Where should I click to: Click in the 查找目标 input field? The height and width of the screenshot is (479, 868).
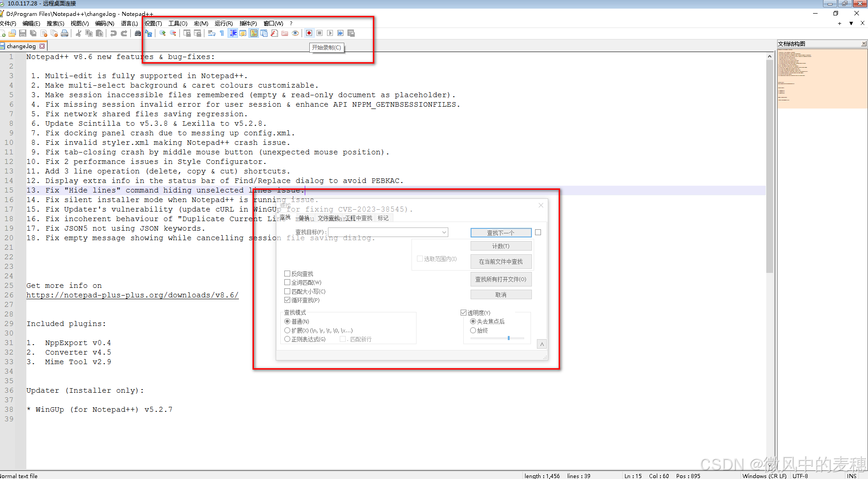coord(384,232)
